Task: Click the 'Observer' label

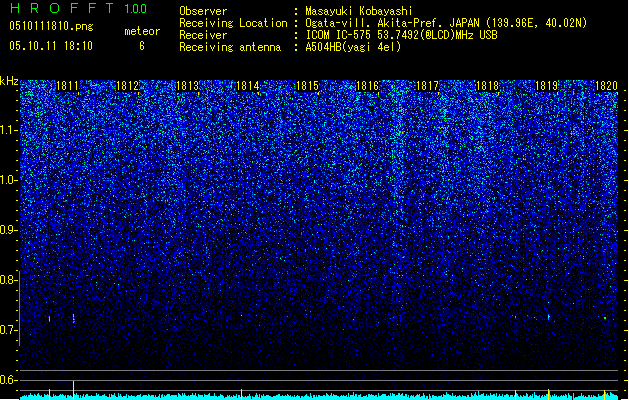Action: (203, 11)
